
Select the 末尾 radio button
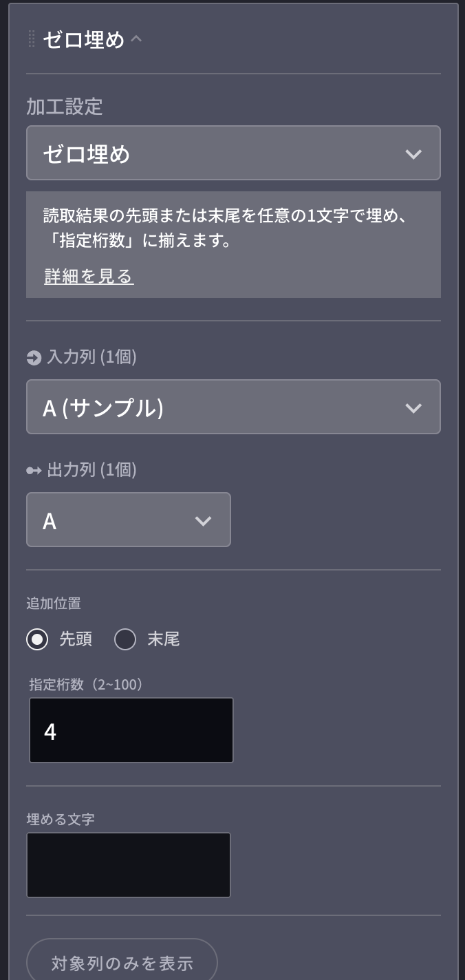125,639
